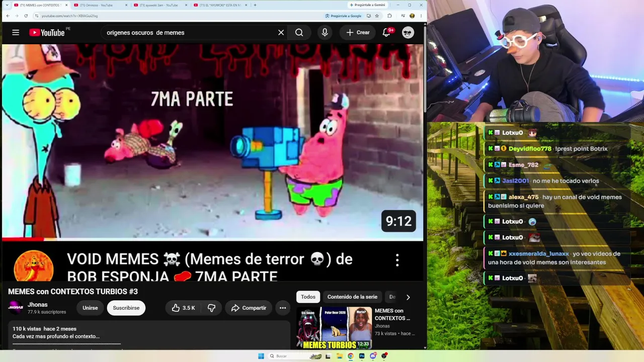
Task: Open more actions ellipsis beside Compartir
Action: tap(283, 308)
